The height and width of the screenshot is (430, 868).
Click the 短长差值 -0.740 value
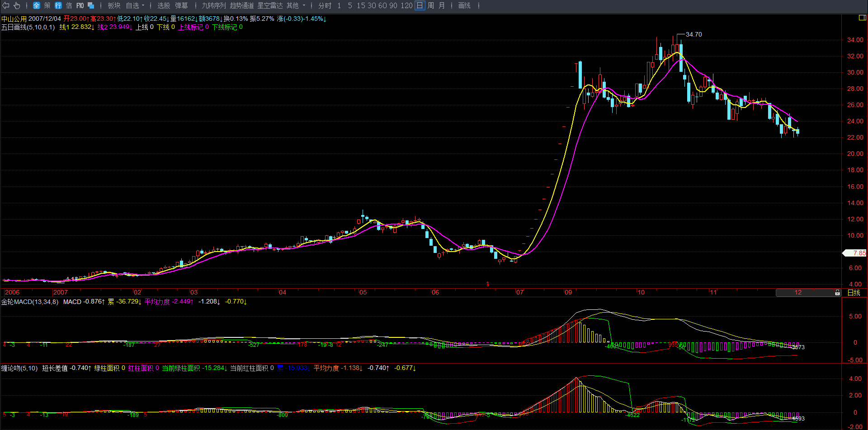67,368
